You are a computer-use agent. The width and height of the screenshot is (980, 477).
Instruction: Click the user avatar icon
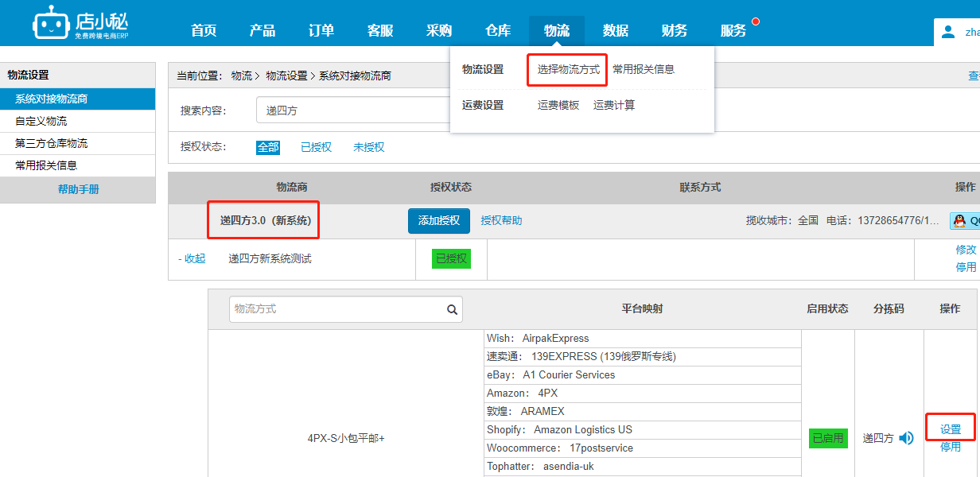click(x=947, y=33)
